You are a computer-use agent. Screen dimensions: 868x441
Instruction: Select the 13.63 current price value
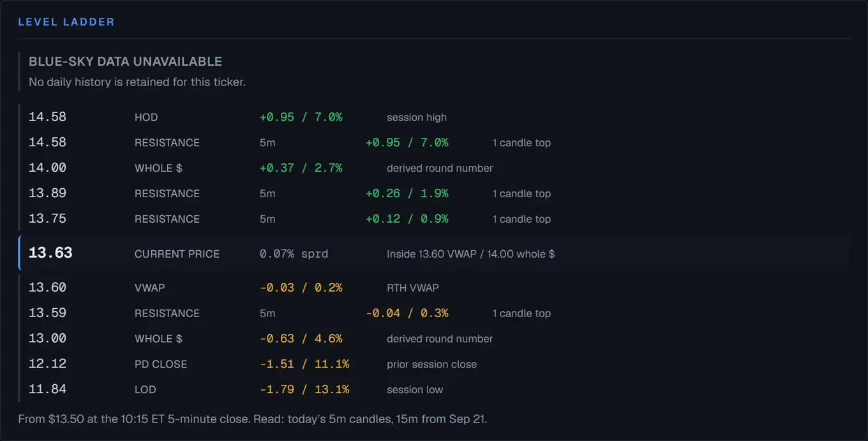(x=50, y=253)
